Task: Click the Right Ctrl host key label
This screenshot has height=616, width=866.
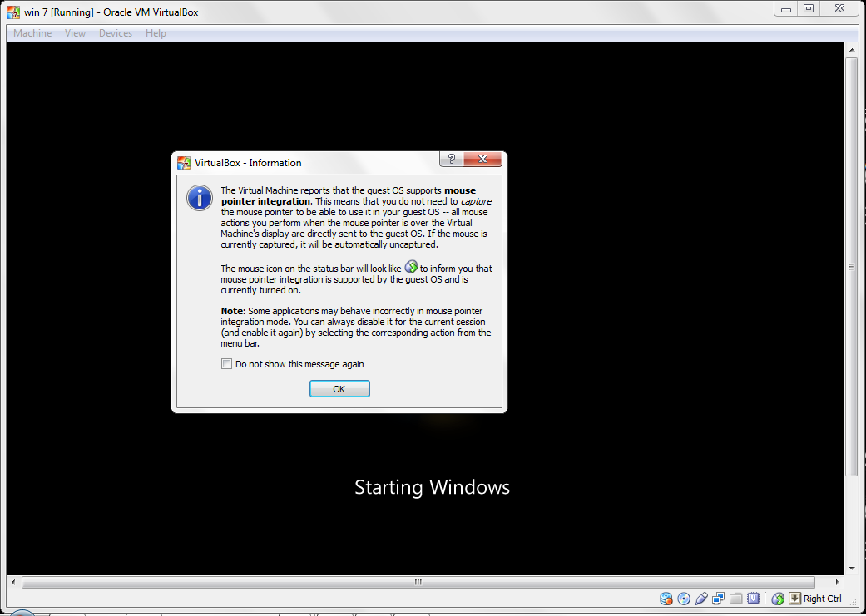Action: 823,599
